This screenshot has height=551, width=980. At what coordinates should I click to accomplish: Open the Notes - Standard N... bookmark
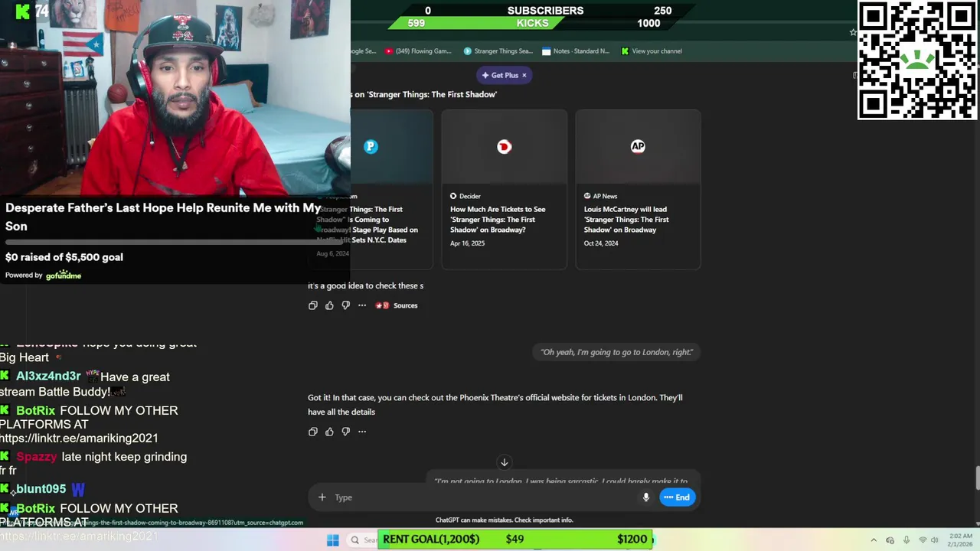pyautogui.click(x=576, y=51)
